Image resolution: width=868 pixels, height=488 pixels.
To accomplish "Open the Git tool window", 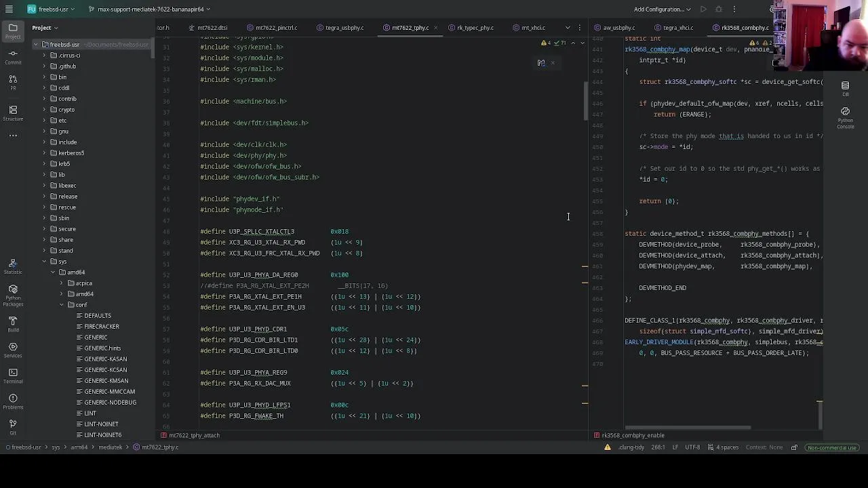I will (x=13, y=427).
